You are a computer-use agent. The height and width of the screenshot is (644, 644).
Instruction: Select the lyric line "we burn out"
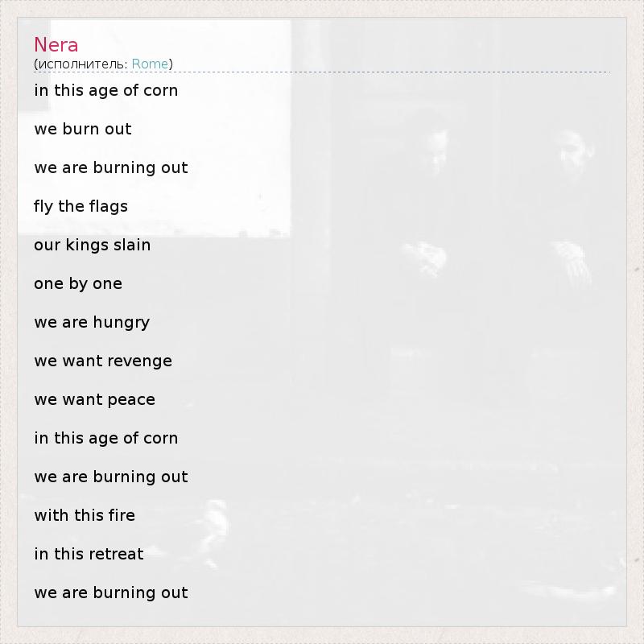click(x=82, y=129)
